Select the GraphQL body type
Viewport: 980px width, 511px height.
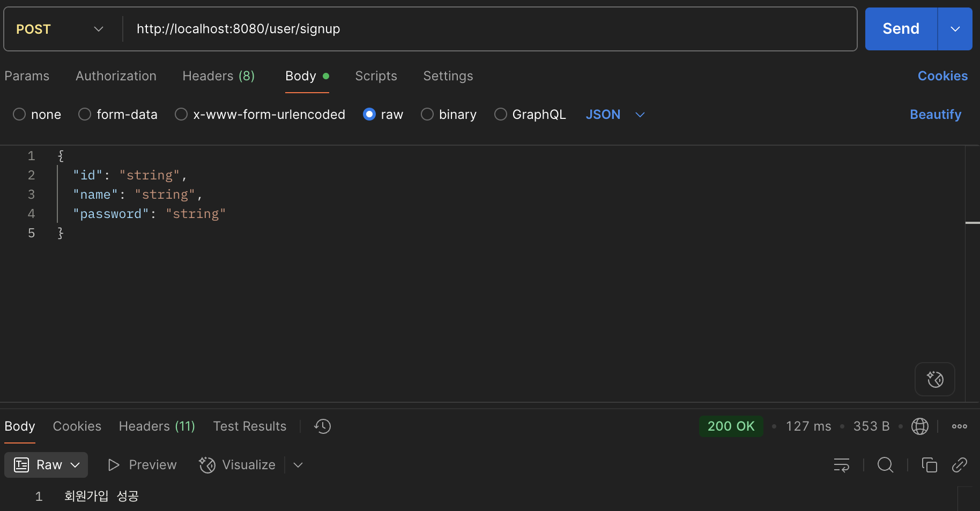530,115
